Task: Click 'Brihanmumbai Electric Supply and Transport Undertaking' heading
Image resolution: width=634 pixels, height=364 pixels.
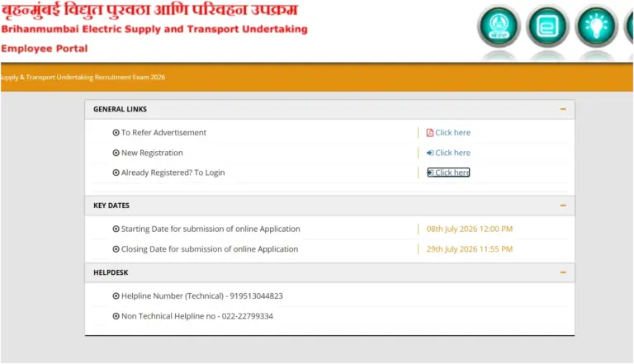Action: pos(154,29)
